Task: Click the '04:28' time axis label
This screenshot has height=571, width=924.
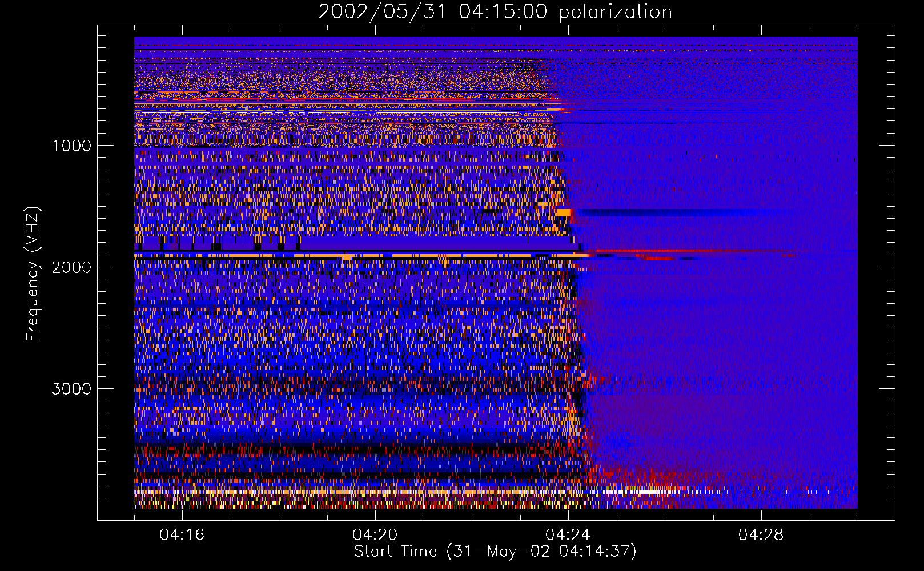Action: 761,535
